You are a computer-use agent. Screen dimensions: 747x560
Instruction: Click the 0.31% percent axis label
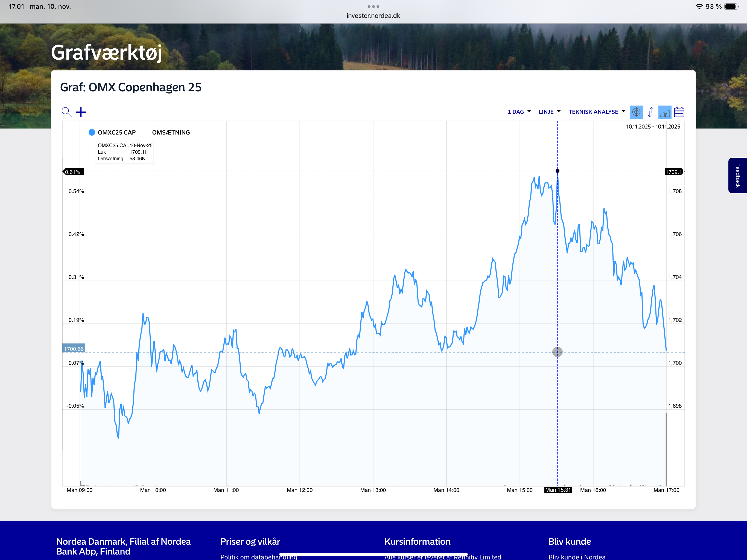coord(76,277)
